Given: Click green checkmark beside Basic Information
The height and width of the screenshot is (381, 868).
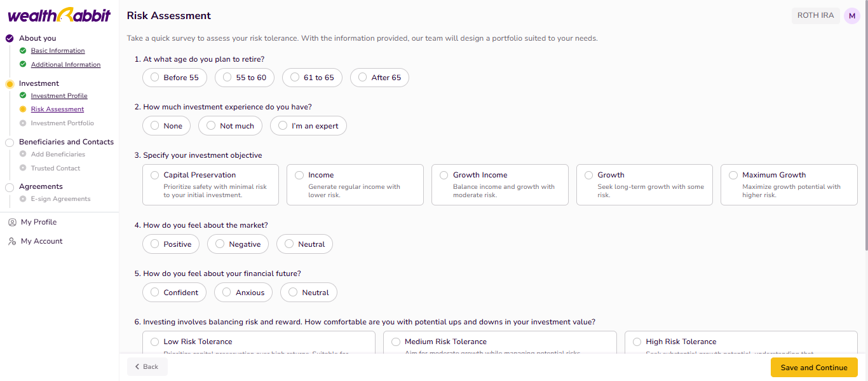Looking at the screenshot, I should click(x=24, y=51).
